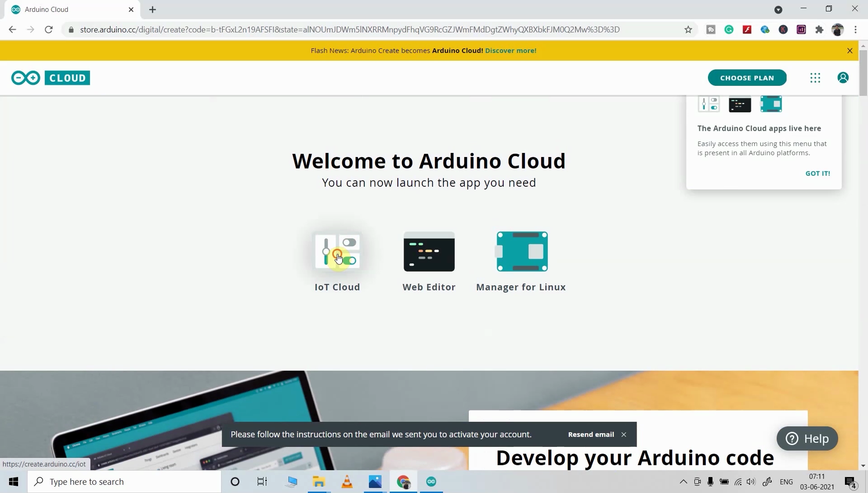
Task: Launch Manager for Linux
Action: coord(521,251)
